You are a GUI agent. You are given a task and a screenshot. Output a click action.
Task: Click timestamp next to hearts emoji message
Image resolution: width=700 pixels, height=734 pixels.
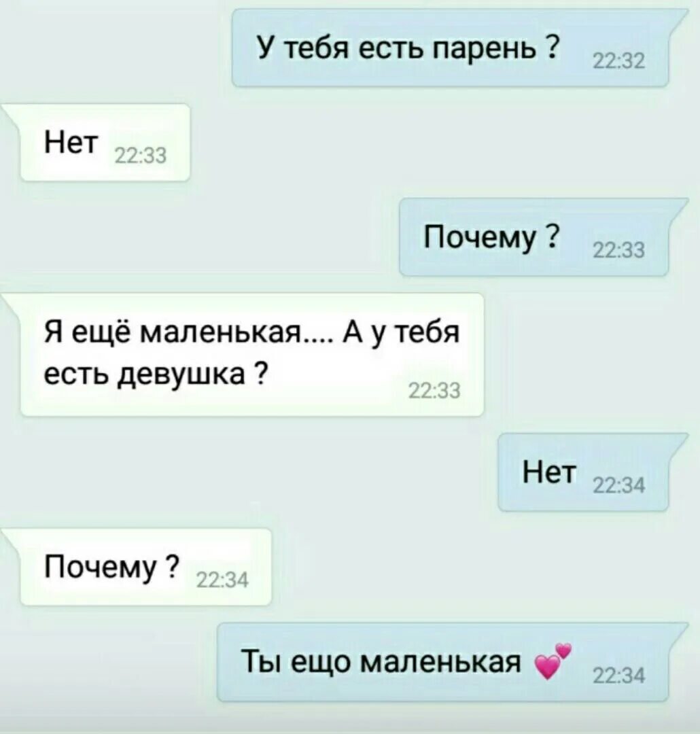pyautogui.click(x=619, y=676)
